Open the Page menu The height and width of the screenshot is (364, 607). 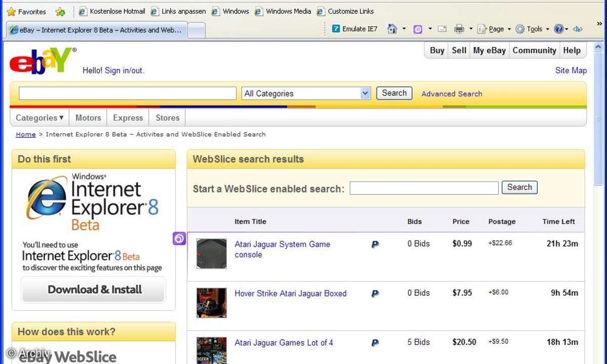[494, 29]
